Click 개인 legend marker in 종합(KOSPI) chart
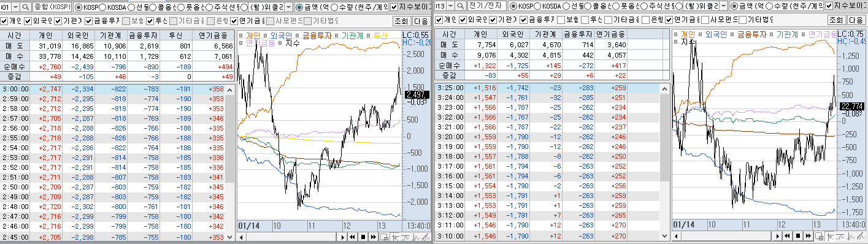 pos(242,36)
